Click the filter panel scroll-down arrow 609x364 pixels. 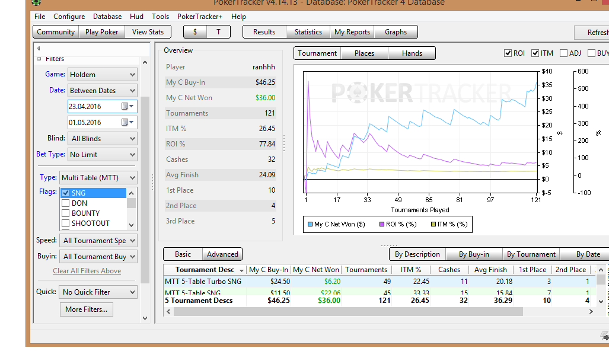145,318
